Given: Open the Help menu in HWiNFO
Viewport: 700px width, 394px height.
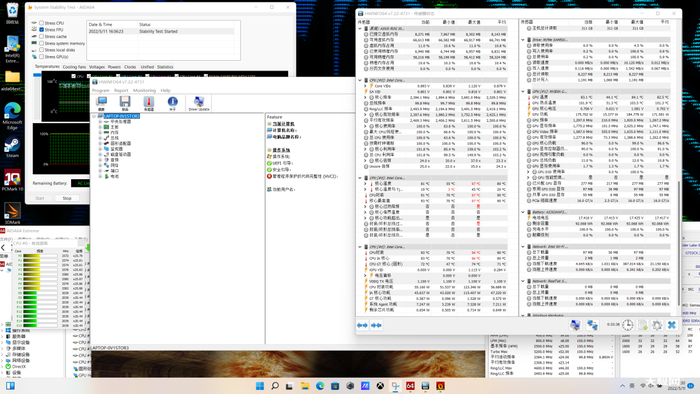Looking at the screenshot, I should pyautogui.click(x=165, y=91).
